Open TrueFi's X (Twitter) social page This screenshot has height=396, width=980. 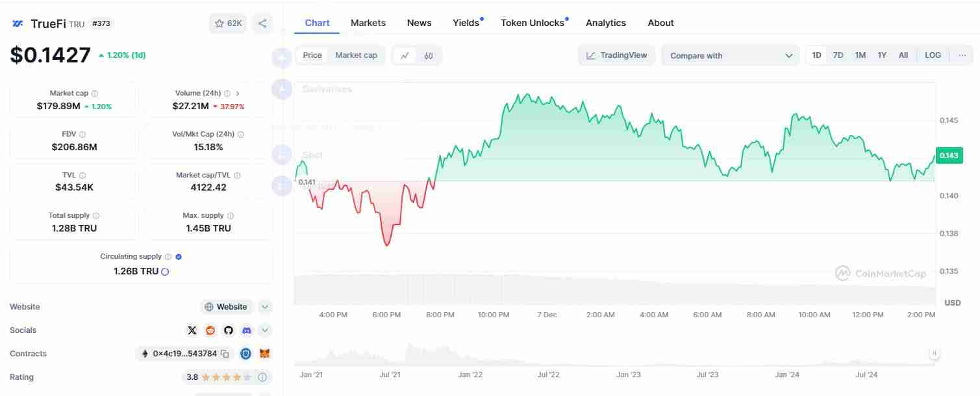(x=192, y=330)
